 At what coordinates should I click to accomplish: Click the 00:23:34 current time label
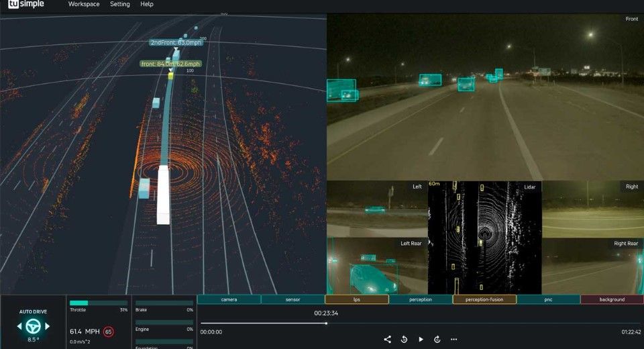click(326, 313)
